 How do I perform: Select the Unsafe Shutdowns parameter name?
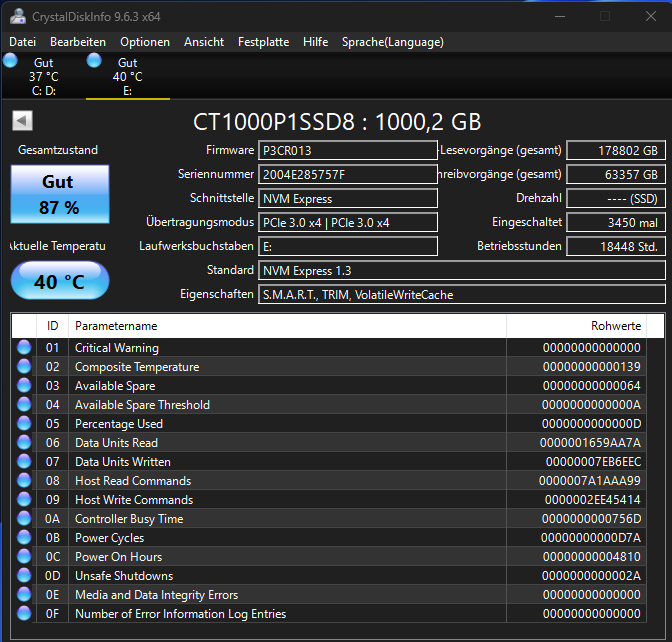pos(124,576)
